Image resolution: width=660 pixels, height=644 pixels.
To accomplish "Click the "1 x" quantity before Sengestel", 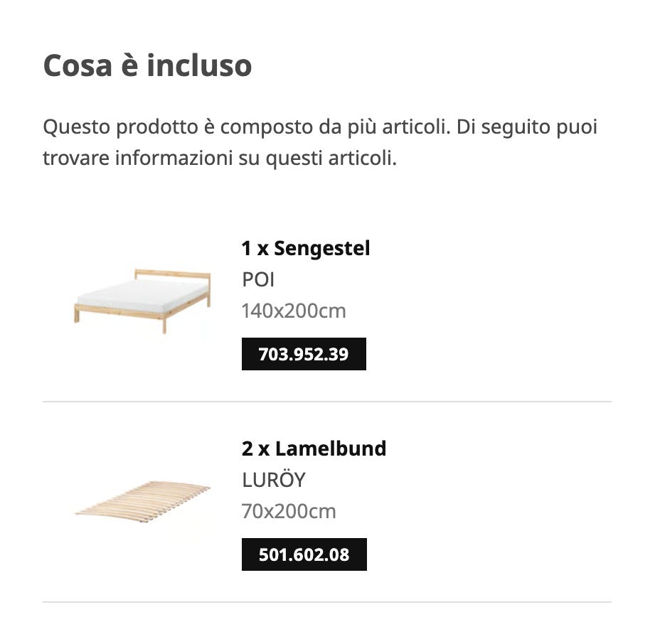I will (255, 249).
